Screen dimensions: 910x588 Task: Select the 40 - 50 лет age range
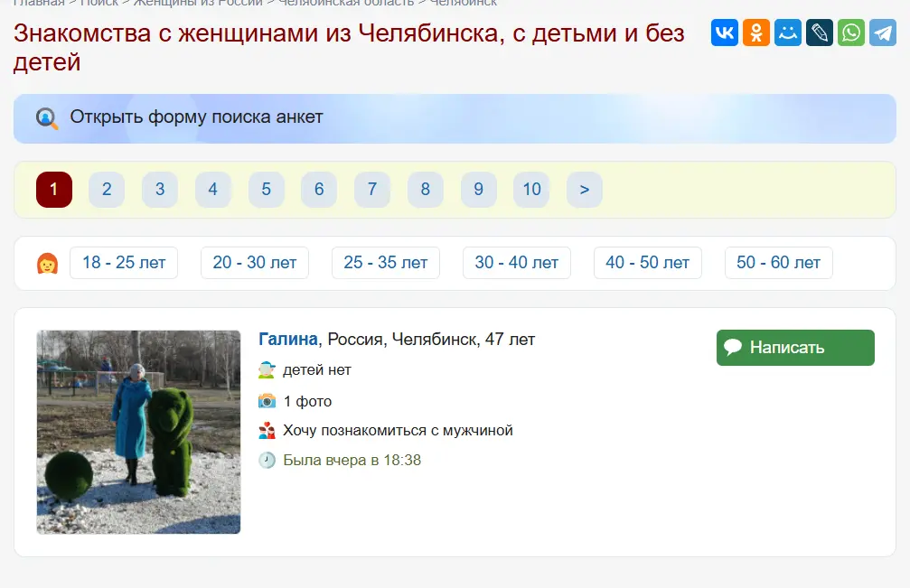(647, 262)
